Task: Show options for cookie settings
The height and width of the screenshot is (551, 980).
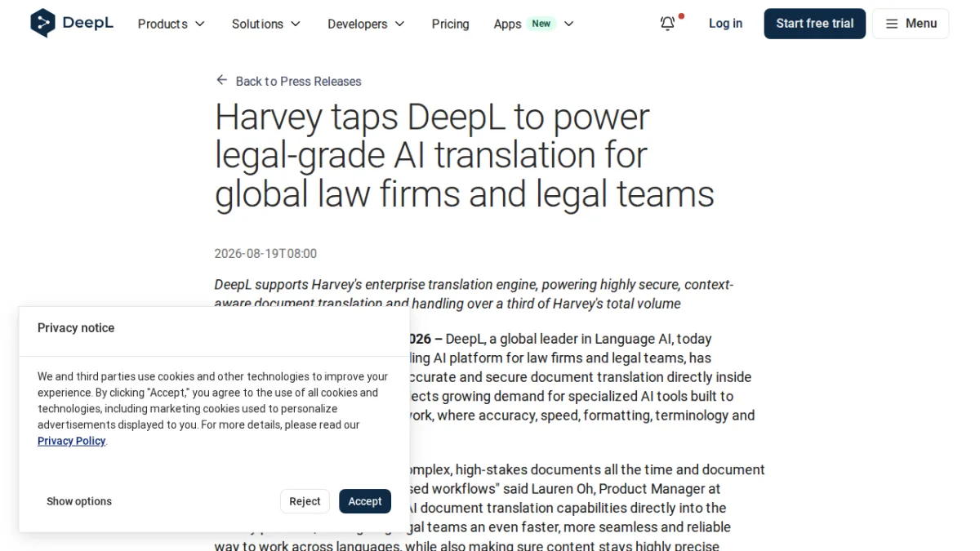Action: coord(79,501)
